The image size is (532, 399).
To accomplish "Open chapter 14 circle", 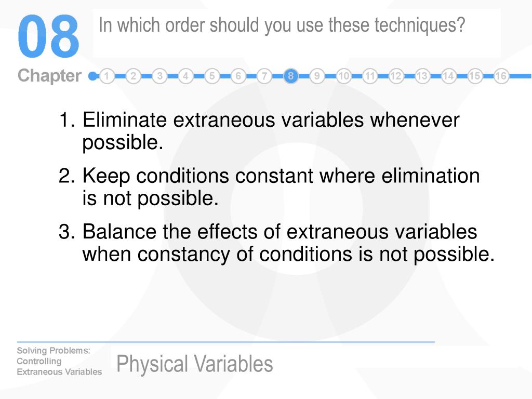I will click(448, 76).
